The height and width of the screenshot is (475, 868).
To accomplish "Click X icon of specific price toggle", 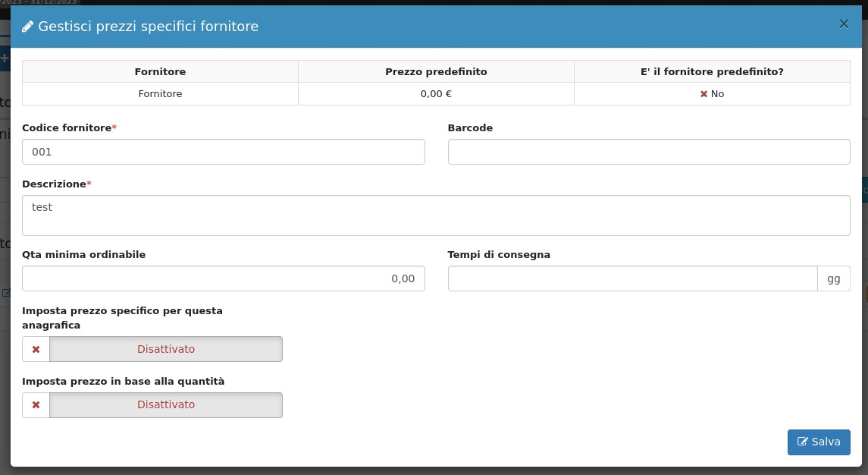I will (36, 349).
